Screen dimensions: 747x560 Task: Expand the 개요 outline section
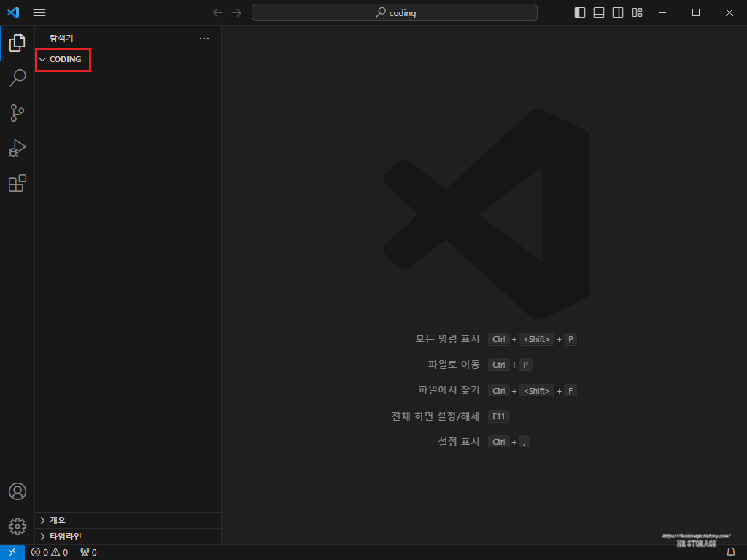point(128,520)
